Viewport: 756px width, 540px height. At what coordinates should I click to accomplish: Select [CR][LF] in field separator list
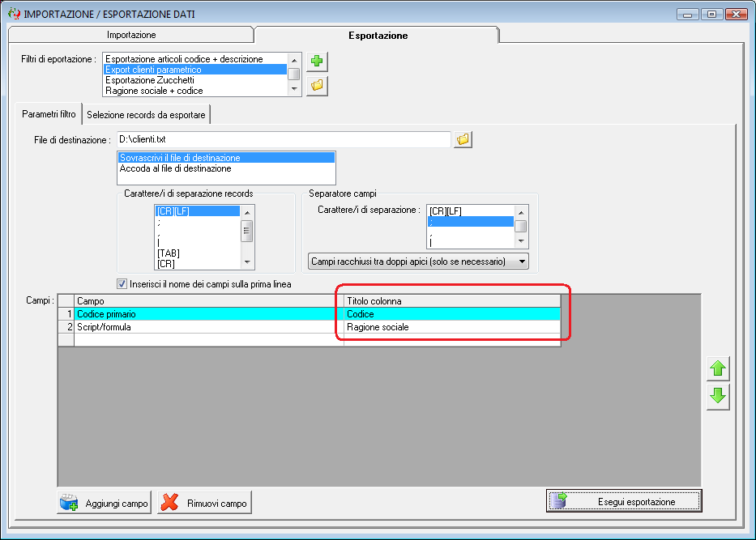(471, 211)
